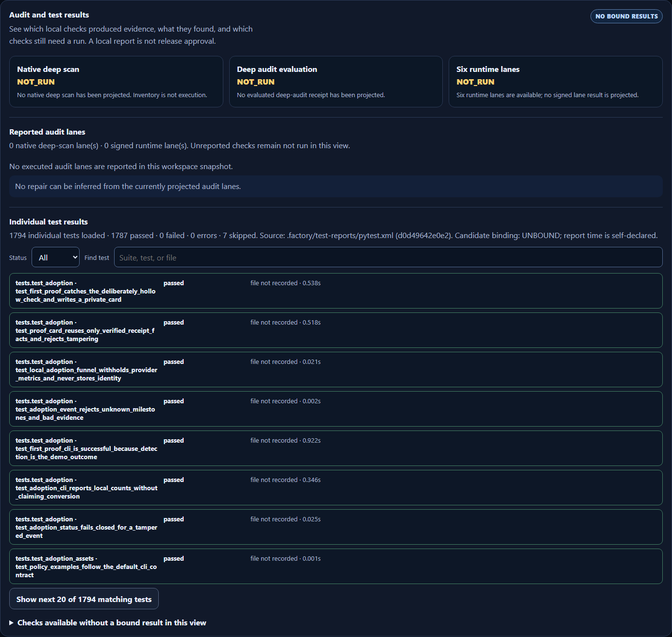Click 'passed' status of test_policy_examples row
Screen dimensions: 672x637
tap(174, 558)
